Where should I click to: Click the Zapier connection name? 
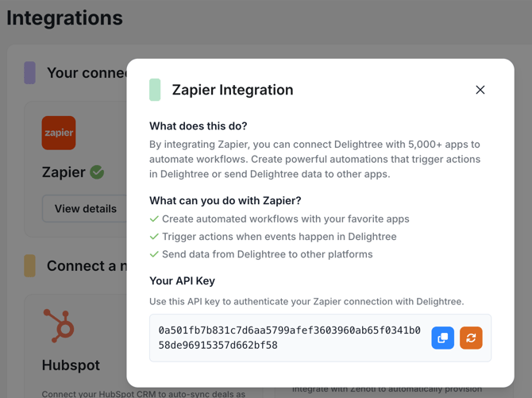(x=64, y=172)
